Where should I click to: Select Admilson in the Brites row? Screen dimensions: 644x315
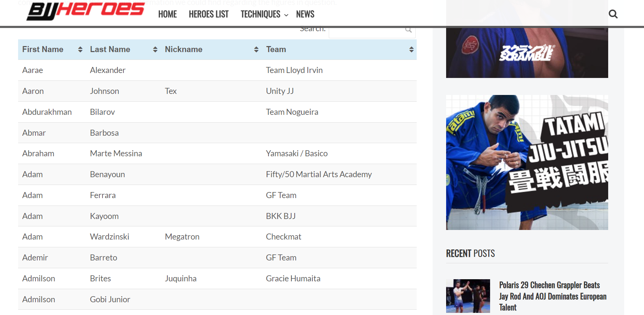[39, 279]
